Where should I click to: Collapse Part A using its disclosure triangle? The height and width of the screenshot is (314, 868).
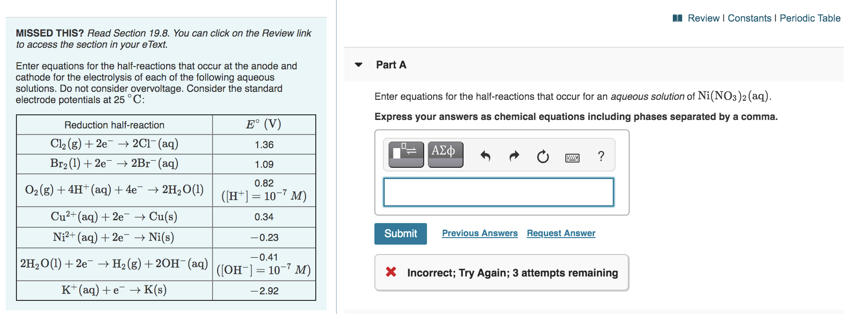tap(358, 65)
